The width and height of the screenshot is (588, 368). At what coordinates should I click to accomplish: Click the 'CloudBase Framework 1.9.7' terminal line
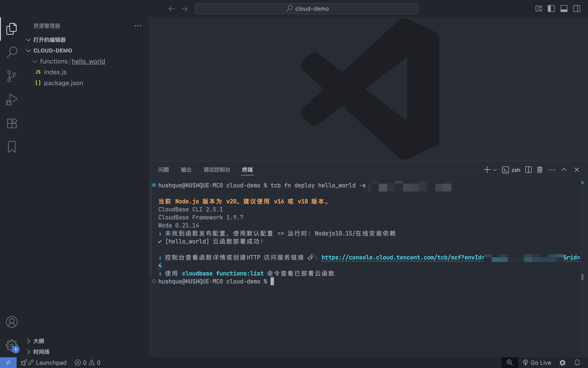[201, 217]
